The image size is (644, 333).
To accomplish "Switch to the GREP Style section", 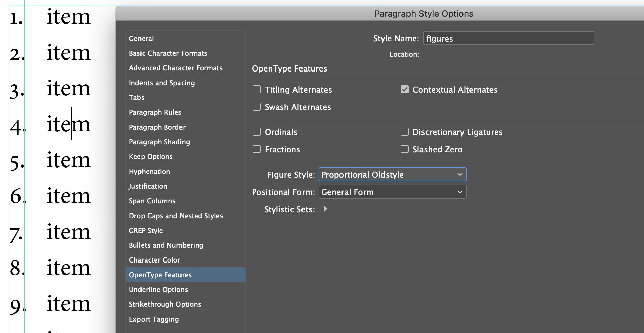I will click(146, 231).
